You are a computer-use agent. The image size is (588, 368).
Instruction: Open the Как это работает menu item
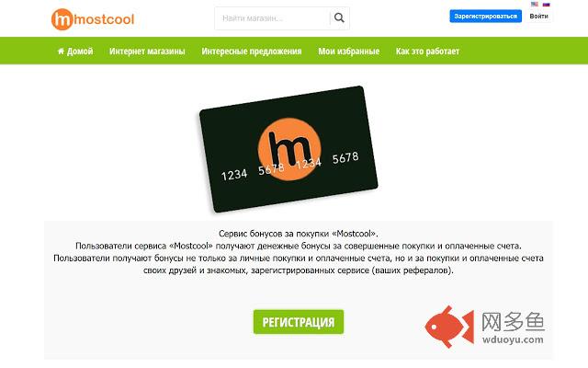(x=427, y=51)
